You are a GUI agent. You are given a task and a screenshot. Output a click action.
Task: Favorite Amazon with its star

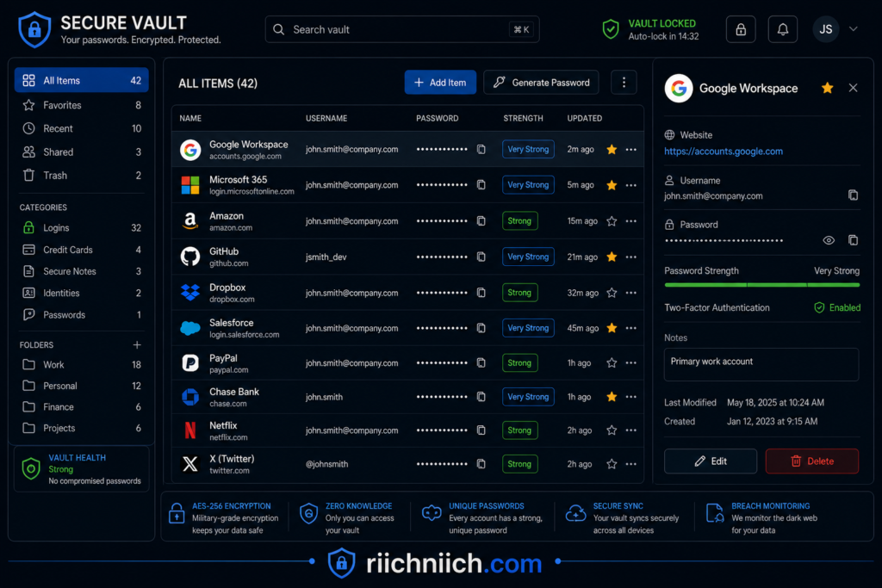click(x=612, y=221)
